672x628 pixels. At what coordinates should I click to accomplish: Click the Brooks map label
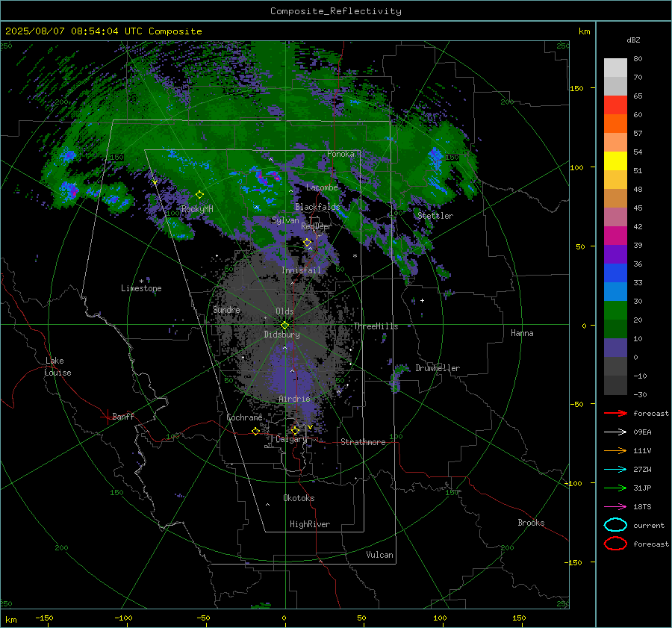531,523
